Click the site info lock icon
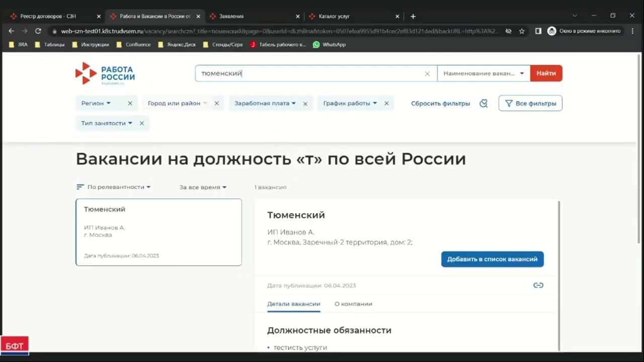 [x=54, y=31]
